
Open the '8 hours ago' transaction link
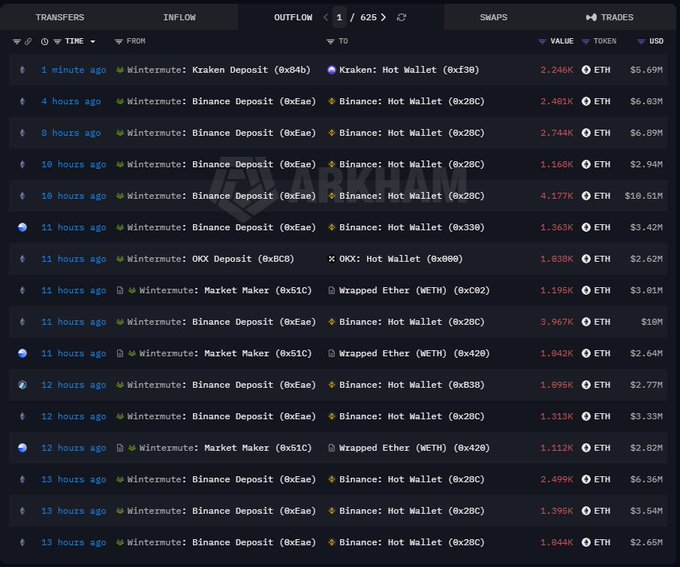(x=71, y=133)
